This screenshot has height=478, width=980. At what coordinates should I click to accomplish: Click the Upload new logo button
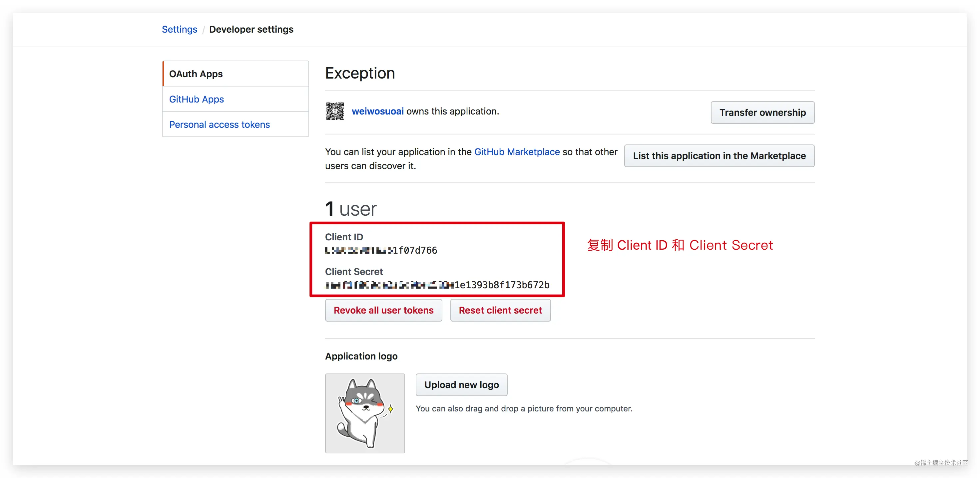click(x=461, y=385)
